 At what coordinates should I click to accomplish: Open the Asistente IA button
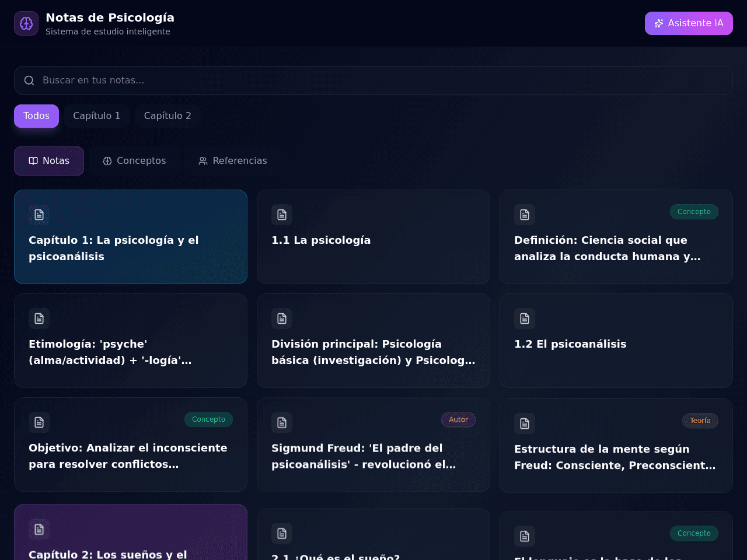[x=689, y=23]
